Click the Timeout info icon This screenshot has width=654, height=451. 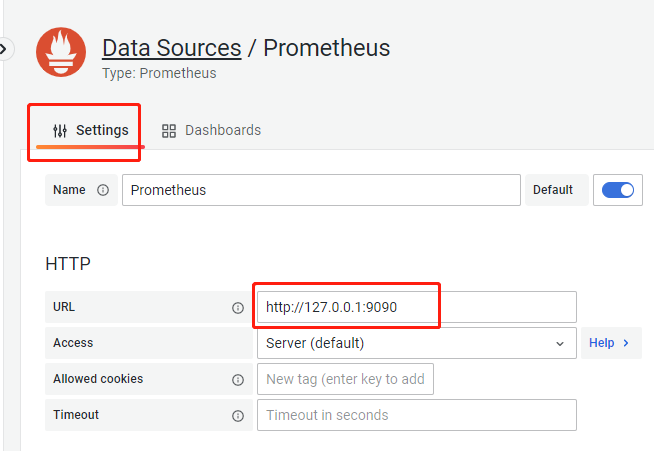238,416
